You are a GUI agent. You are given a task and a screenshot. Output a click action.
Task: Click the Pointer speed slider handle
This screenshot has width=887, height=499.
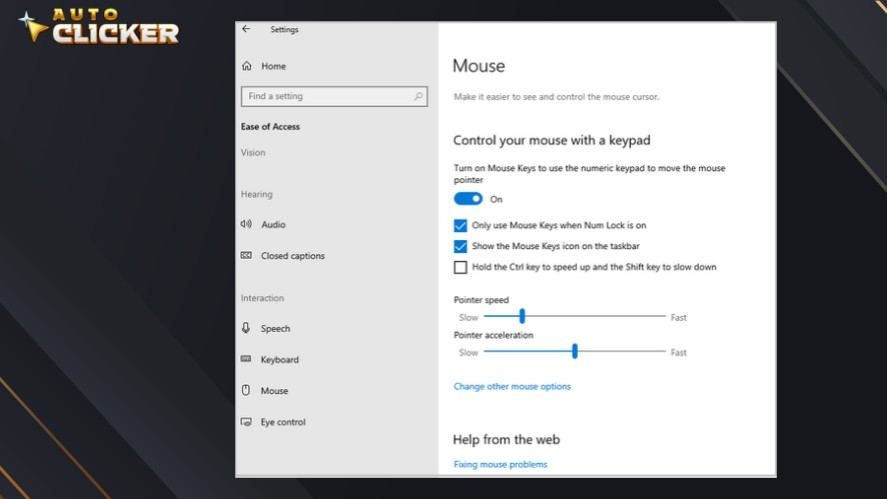pos(522,316)
